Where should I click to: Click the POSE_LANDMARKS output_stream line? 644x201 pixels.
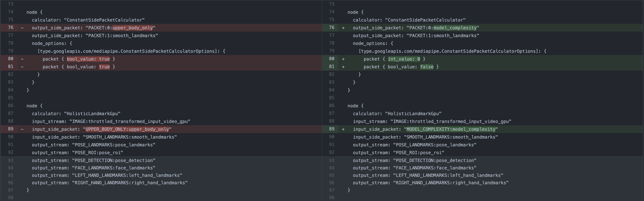(x=94, y=145)
